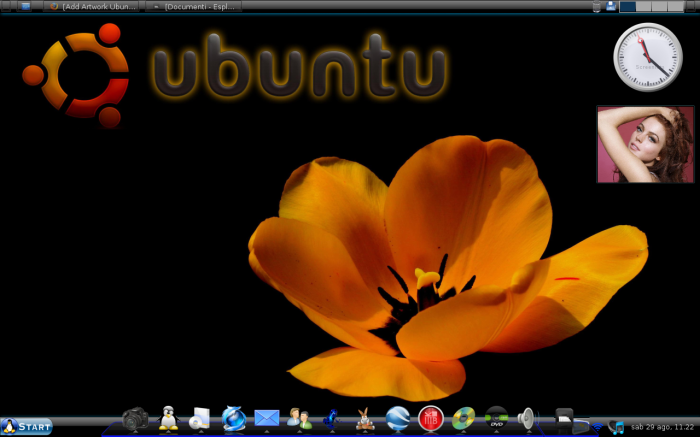Launch the camera icon in the dock
The height and width of the screenshot is (437, 700).
coord(135,419)
